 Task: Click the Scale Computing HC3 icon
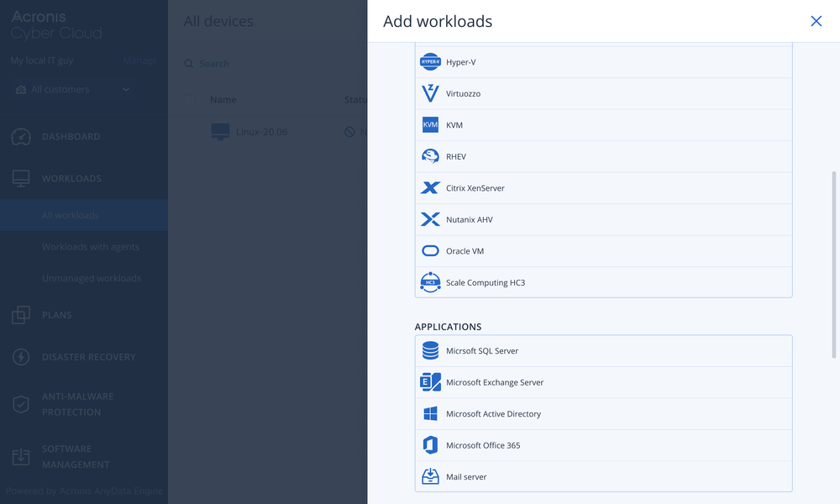pyautogui.click(x=430, y=282)
